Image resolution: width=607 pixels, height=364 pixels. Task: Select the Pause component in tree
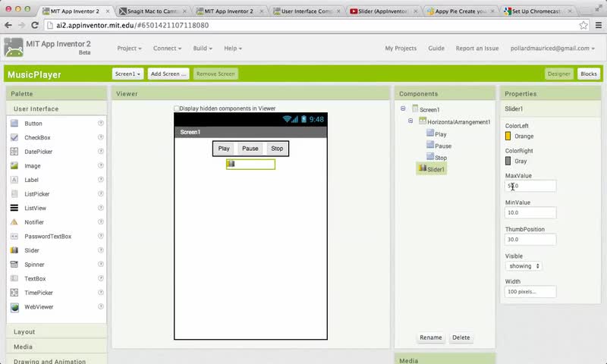click(x=443, y=146)
